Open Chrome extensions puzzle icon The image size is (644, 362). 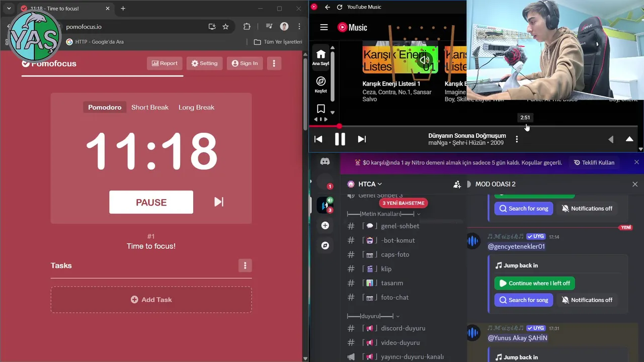pos(247,27)
